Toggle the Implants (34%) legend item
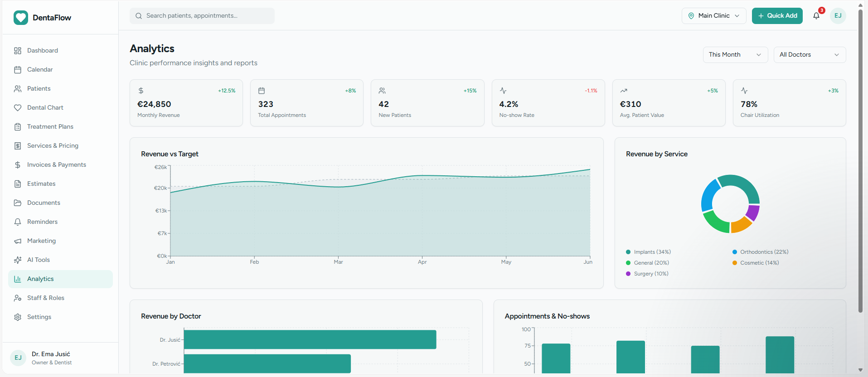The height and width of the screenshot is (377, 868). tap(648, 252)
